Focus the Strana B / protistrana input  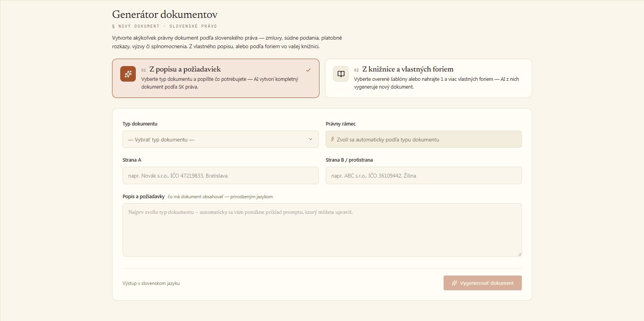[x=424, y=176]
